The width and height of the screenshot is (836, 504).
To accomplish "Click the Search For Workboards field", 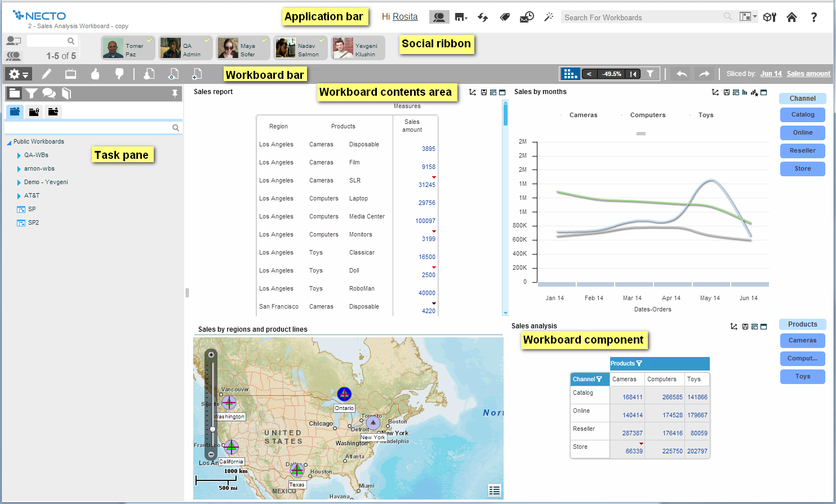I will pyautogui.click(x=642, y=17).
